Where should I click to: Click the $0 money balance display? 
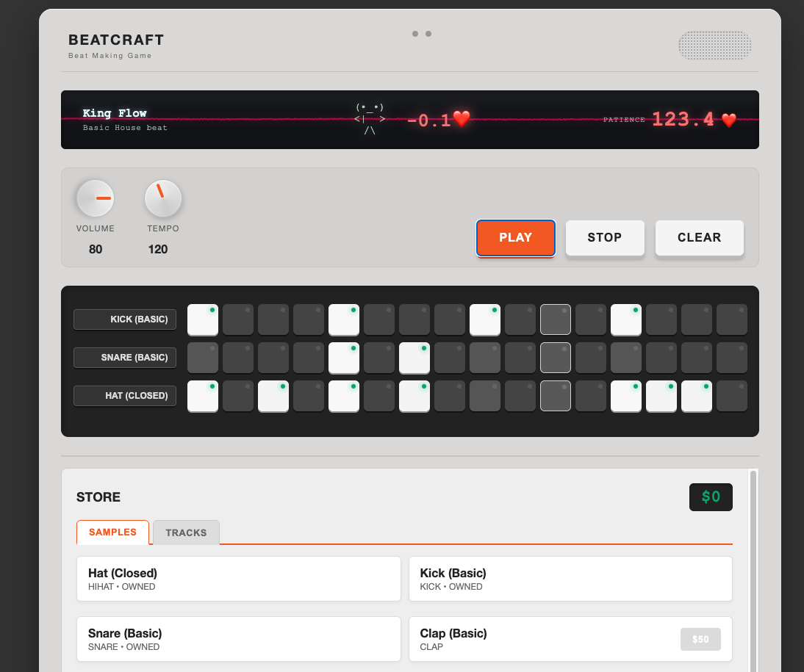[x=711, y=497]
